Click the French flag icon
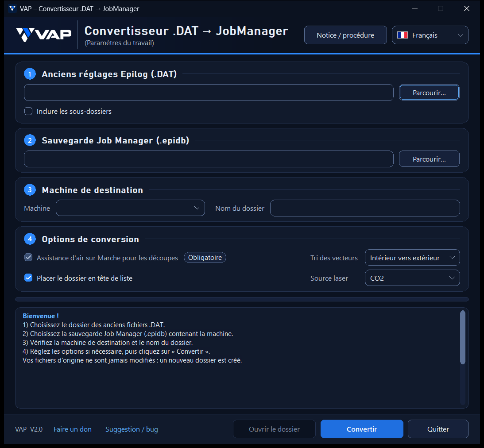Image resolution: width=484 pixels, height=448 pixels. pos(402,35)
